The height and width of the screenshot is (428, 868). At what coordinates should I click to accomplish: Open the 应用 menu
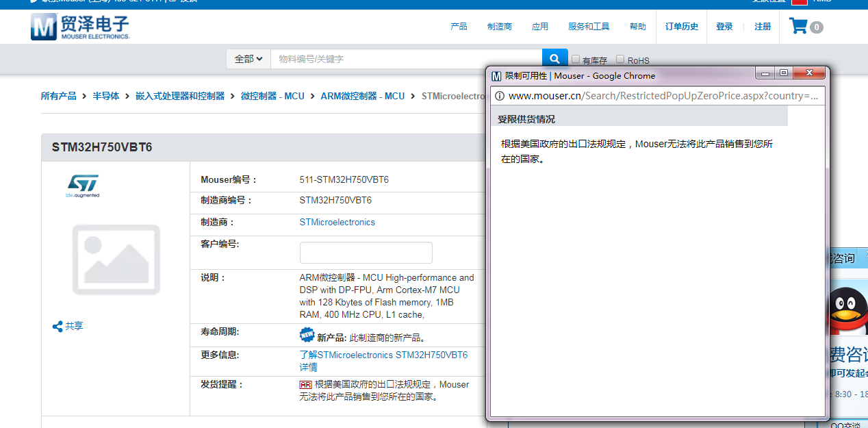point(540,27)
